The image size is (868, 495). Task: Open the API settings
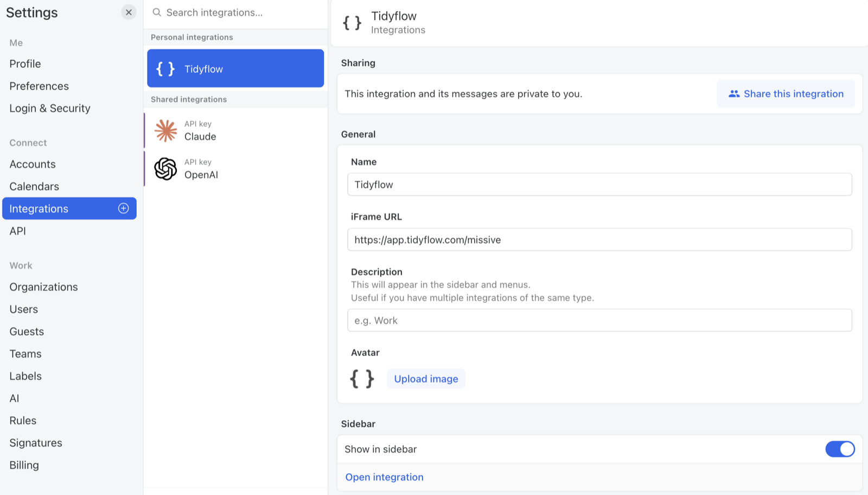click(x=17, y=231)
